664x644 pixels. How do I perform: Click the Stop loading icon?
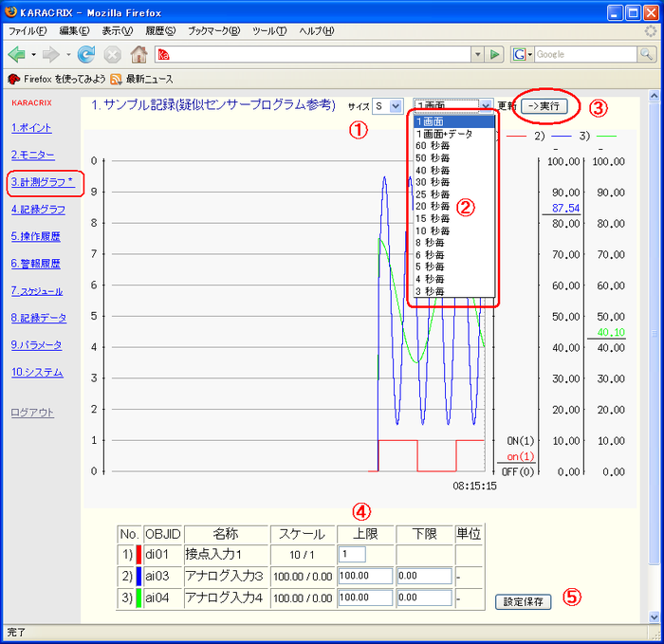click(112, 55)
